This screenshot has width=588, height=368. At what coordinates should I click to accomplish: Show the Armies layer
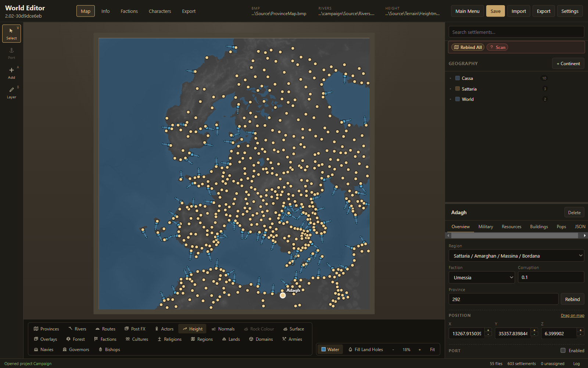[292, 339]
